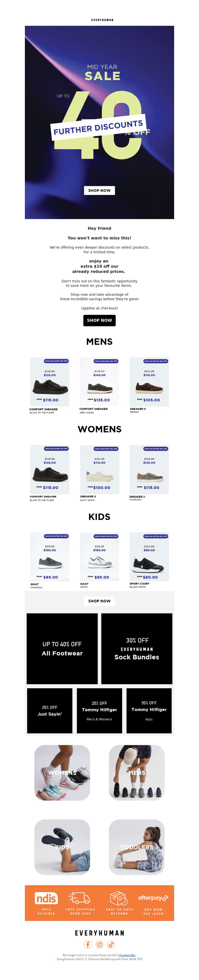Open Tommy Hilfiger Men's & Women's link
The width and height of the screenshot is (199, 980).
(x=99, y=719)
